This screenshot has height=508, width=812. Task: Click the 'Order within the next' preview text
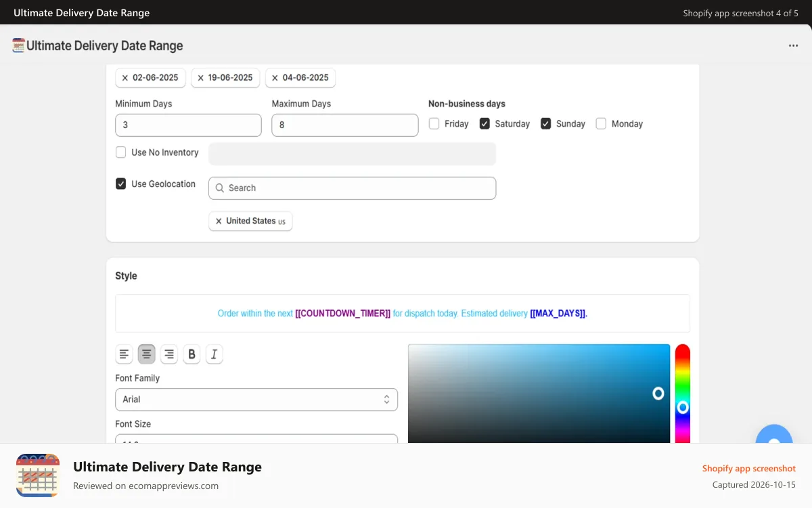pyautogui.click(x=255, y=314)
